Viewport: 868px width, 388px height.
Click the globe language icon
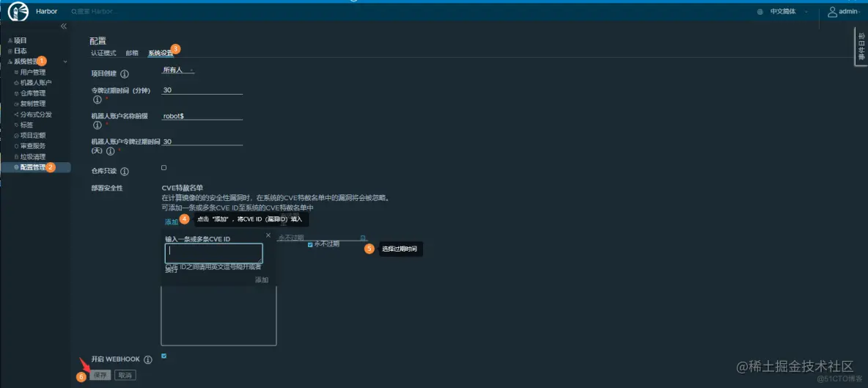pyautogui.click(x=760, y=12)
